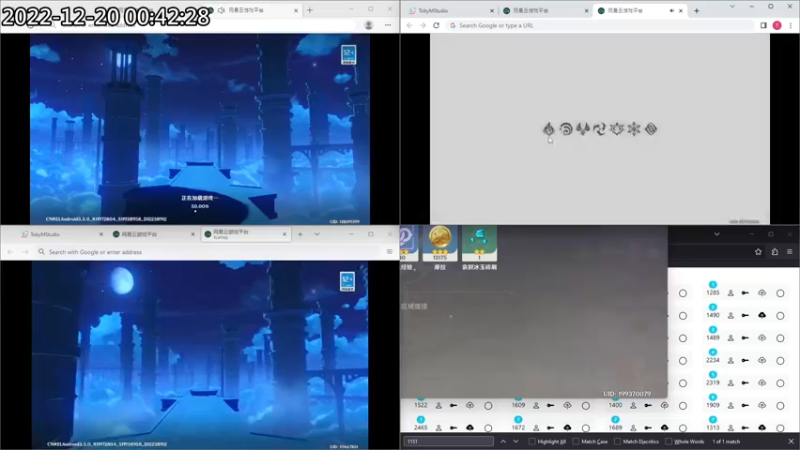Expand Chrome tab search chevron
The width and height of the screenshot is (800, 450).
pyautogui.click(x=732, y=7)
